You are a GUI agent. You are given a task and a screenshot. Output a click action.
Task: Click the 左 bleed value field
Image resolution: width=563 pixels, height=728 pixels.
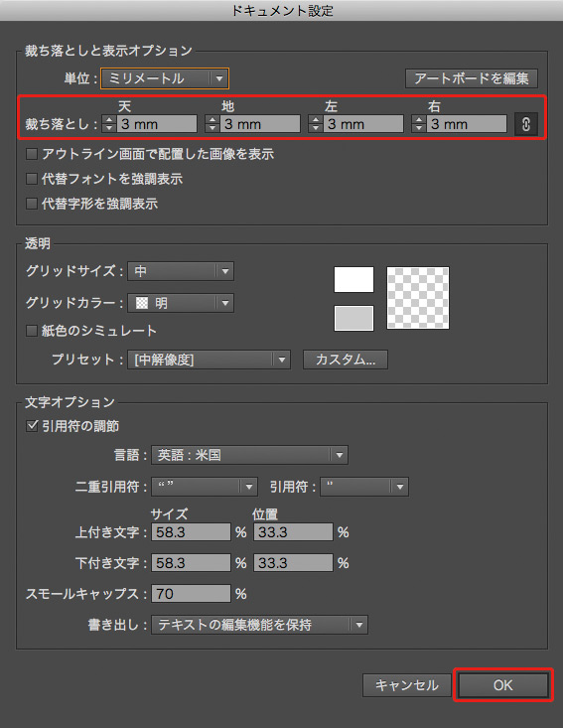click(363, 124)
